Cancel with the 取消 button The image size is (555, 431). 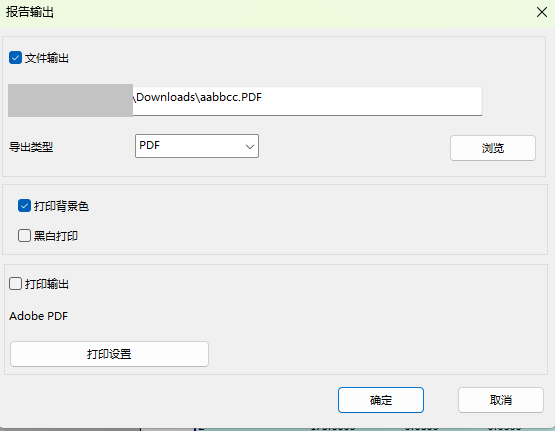click(501, 400)
